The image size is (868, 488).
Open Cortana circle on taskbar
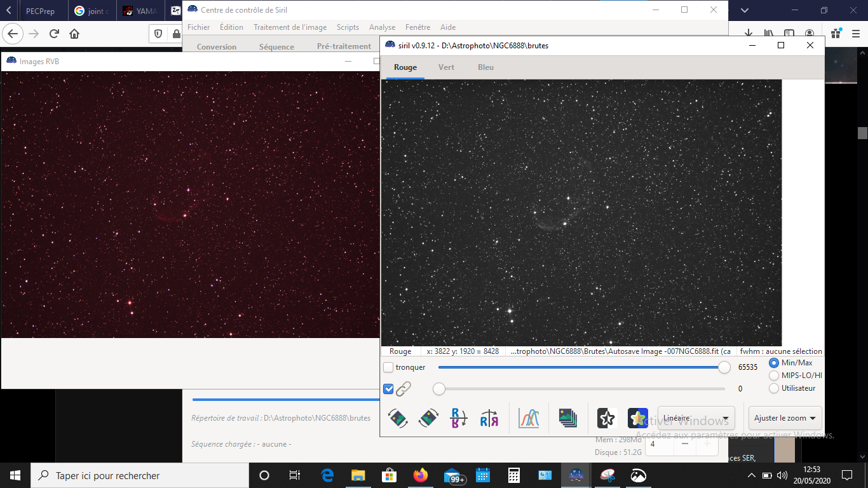tap(264, 475)
